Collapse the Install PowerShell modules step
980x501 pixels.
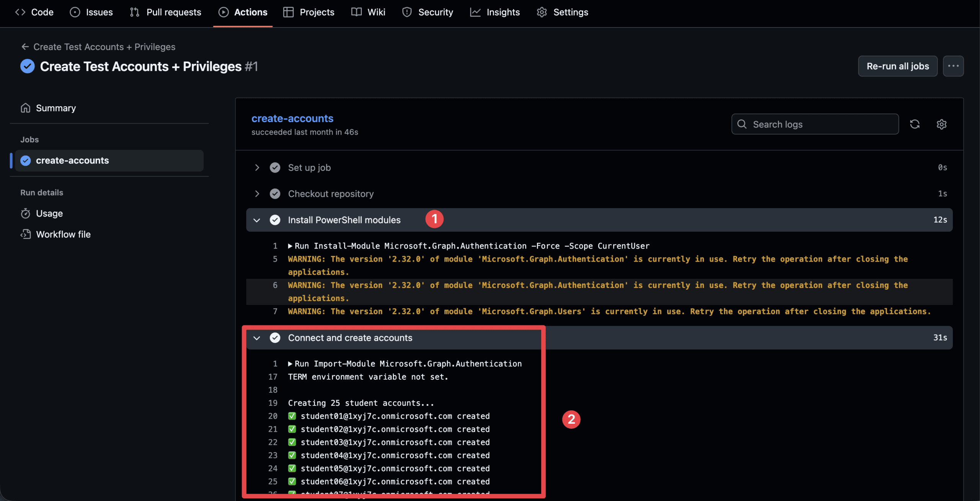click(257, 220)
